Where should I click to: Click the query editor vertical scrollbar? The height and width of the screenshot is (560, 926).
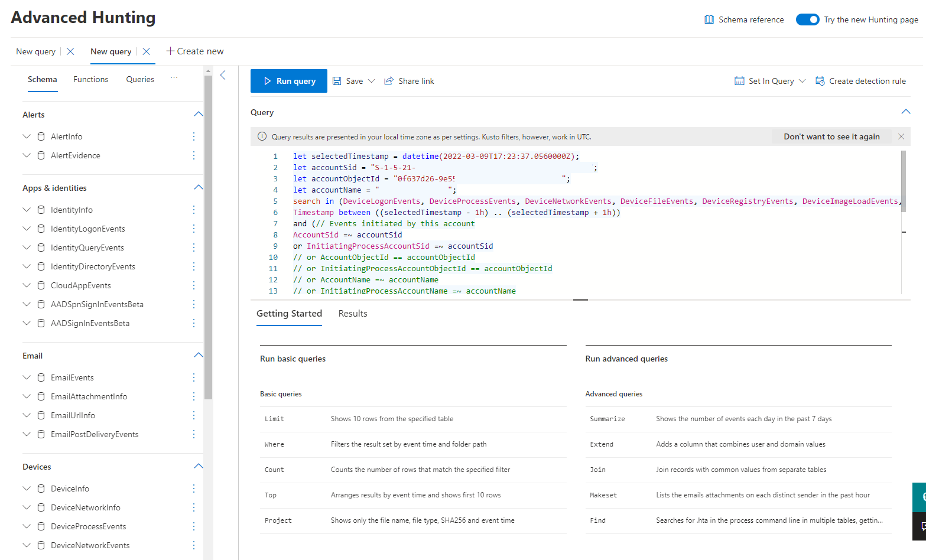(x=904, y=181)
